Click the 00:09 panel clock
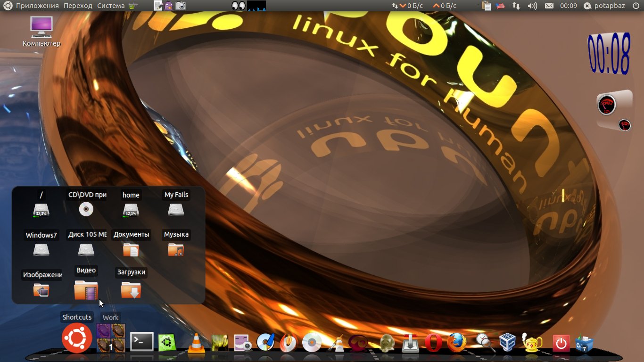Screen dimensions: 644x362 click(569, 6)
